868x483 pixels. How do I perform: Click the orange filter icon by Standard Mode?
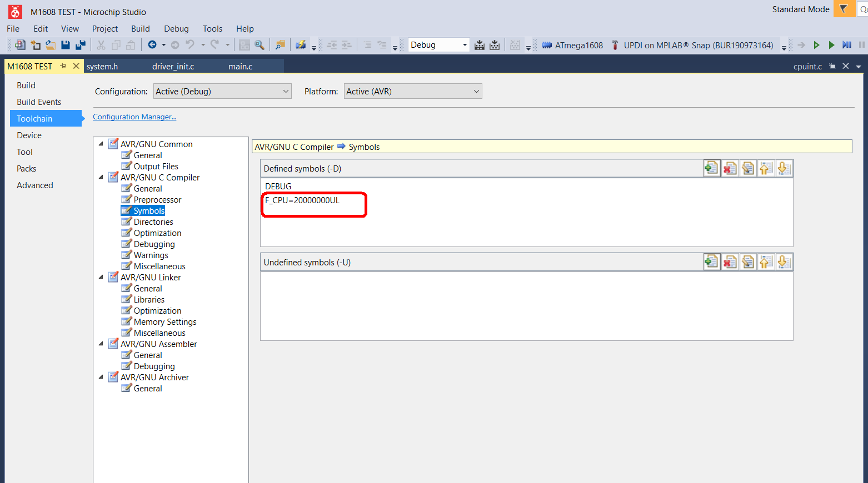pyautogui.click(x=844, y=9)
